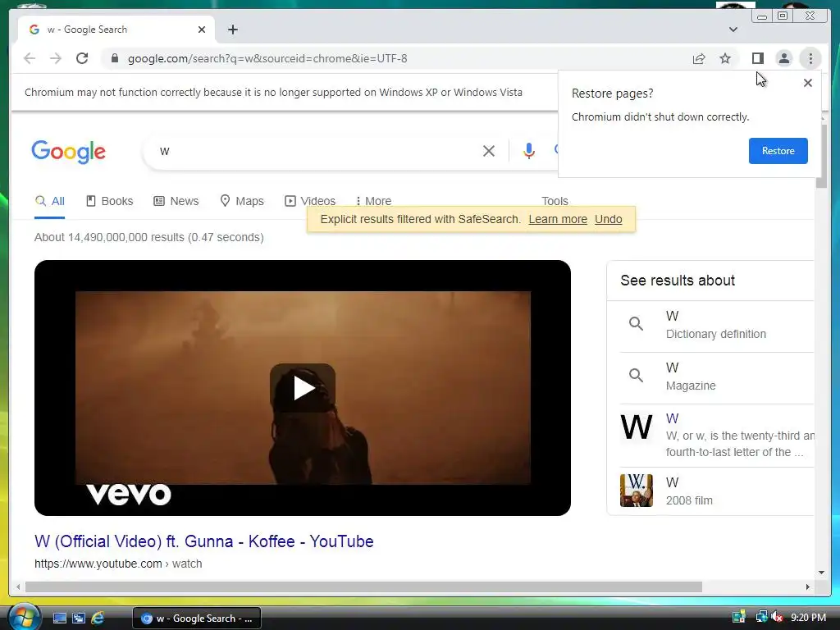Go to Google home via the logo
The height and width of the screenshot is (630, 840).
click(69, 152)
